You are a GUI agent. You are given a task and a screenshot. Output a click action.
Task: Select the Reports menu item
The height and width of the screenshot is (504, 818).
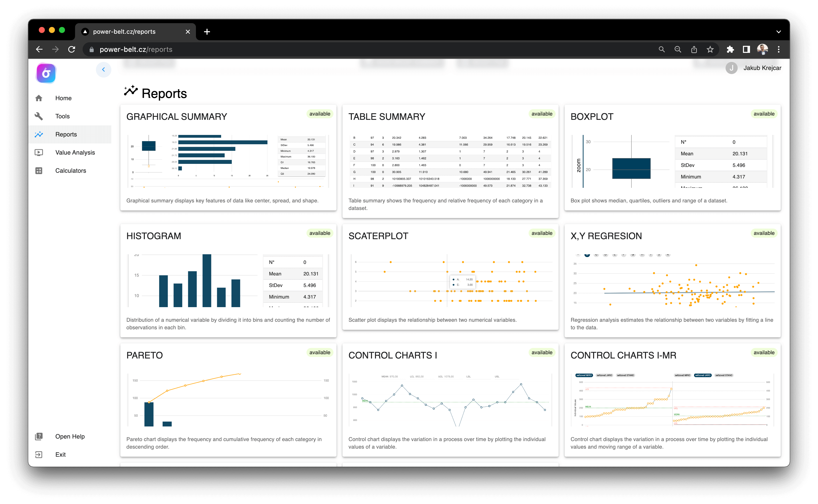pos(70,134)
